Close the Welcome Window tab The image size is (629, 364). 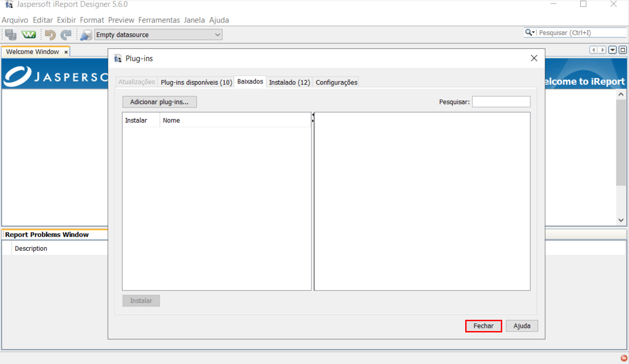click(x=66, y=52)
